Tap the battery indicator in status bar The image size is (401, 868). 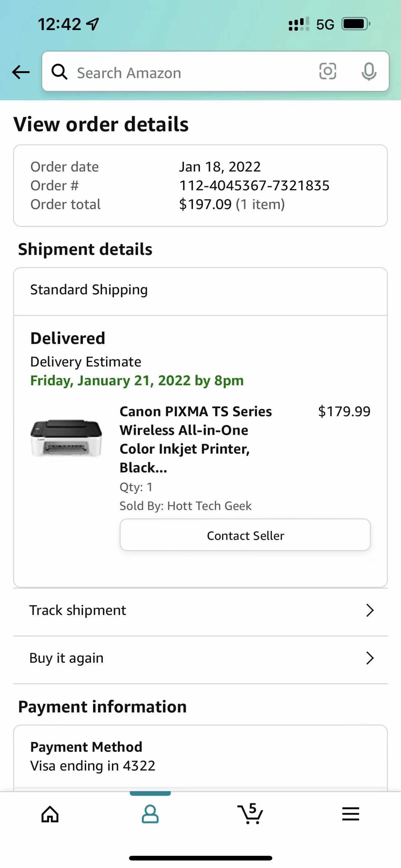355,24
